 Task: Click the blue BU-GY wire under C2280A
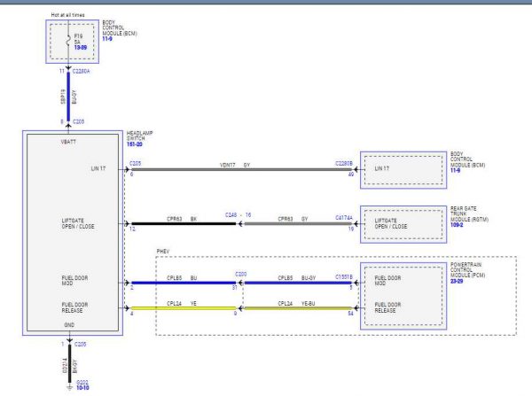68,97
